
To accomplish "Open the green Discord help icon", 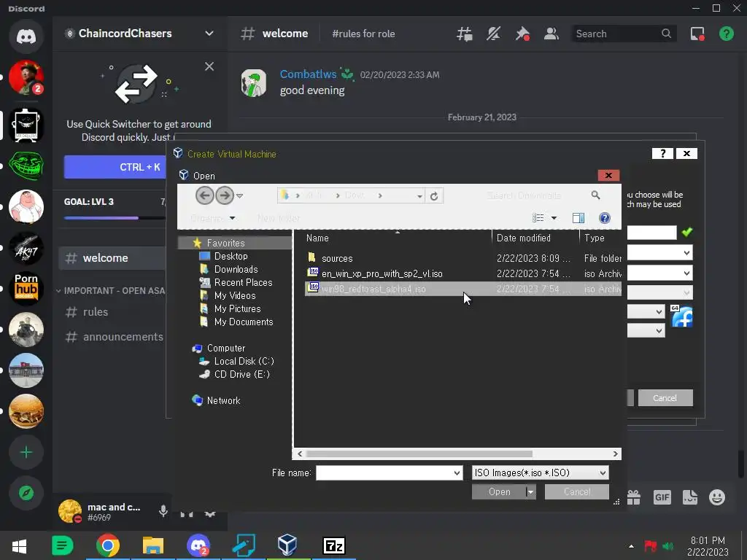I will pyautogui.click(x=727, y=34).
